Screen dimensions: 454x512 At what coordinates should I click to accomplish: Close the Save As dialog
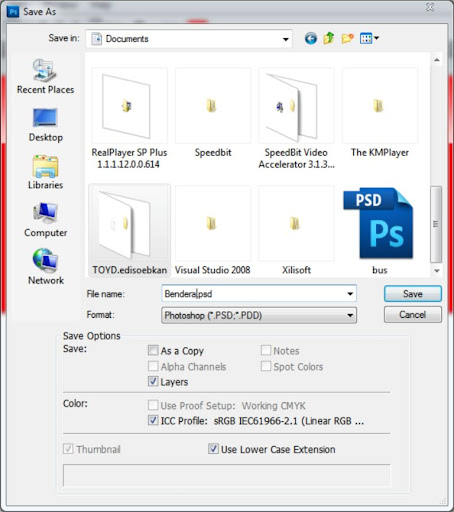[430, 7]
